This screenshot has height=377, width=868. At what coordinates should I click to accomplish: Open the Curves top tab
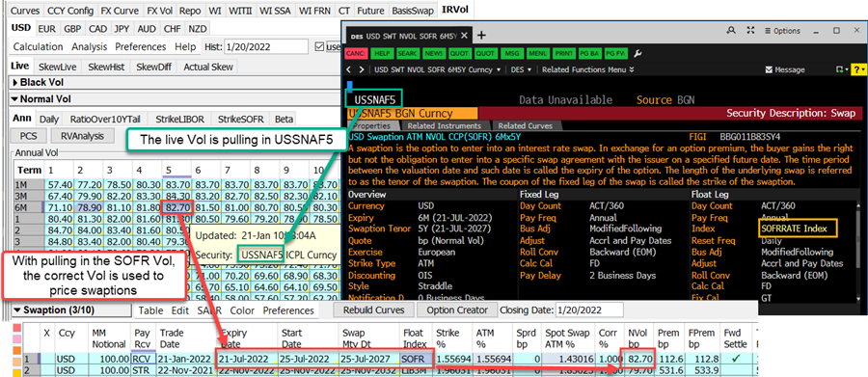tap(25, 11)
